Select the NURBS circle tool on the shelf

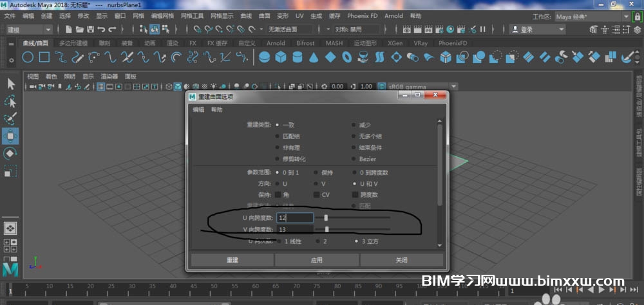click(x=28, y=57)
